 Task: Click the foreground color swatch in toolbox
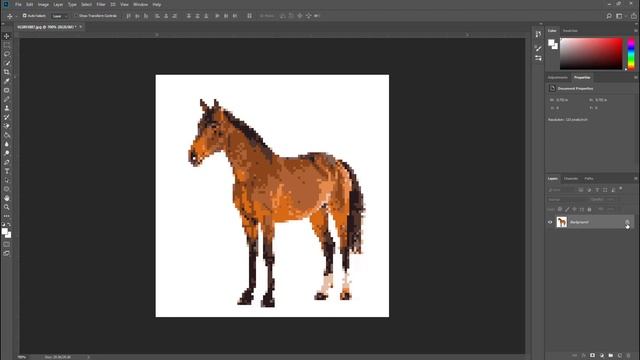click(4, 231)
